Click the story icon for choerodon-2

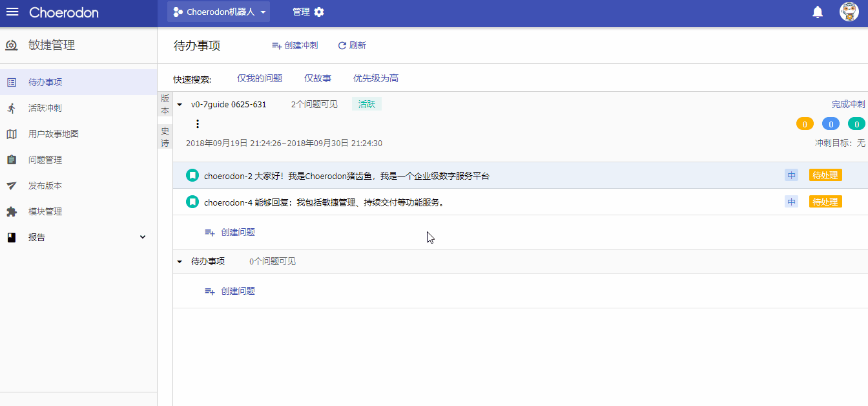coord(192,175)
